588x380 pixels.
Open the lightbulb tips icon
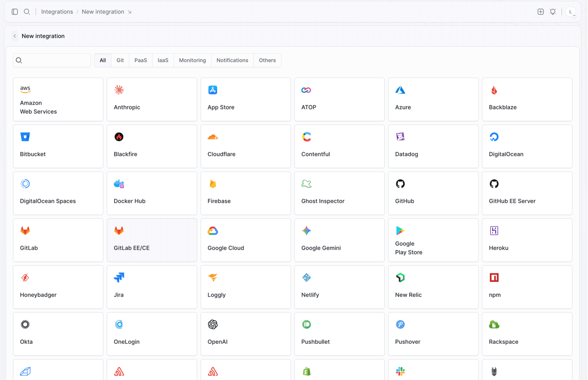click(553, 12)
